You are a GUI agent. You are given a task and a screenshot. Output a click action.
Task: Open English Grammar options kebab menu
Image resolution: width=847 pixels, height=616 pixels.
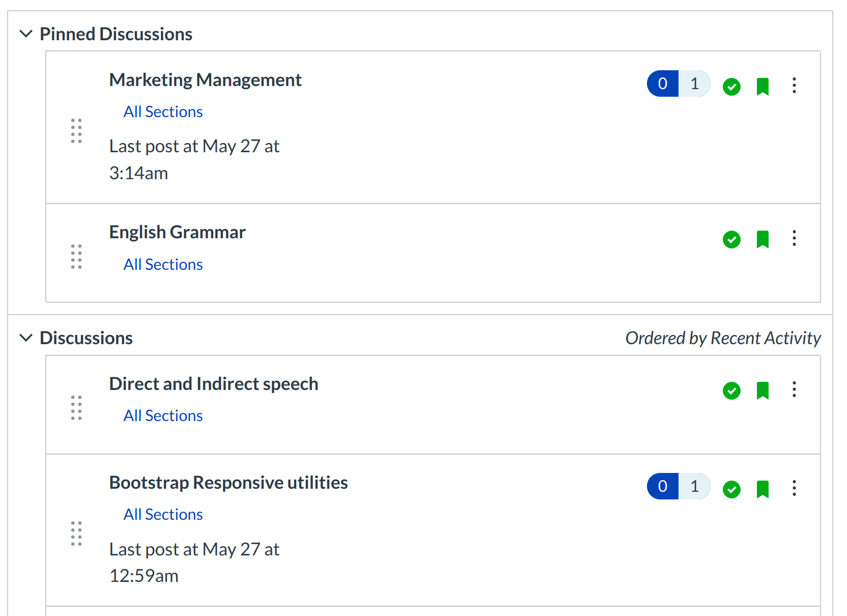point(794,238)
